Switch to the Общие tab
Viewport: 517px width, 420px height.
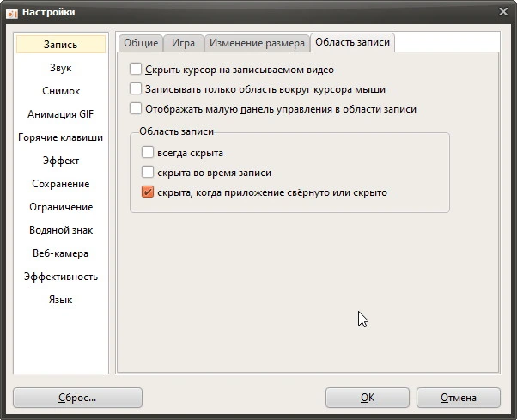[x=141, y=43]
